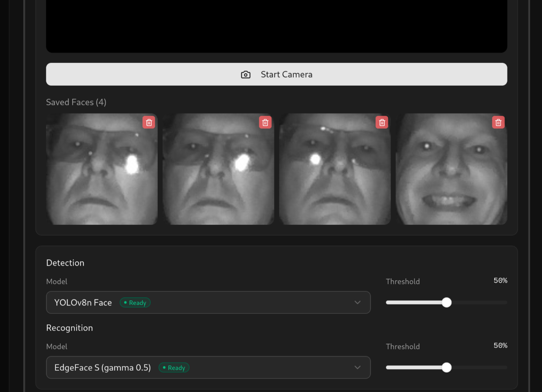The height and width of the screenshot is (392, 542).
Task: Click the Saved Faces (4) label
Action: [x=76, y=102]
